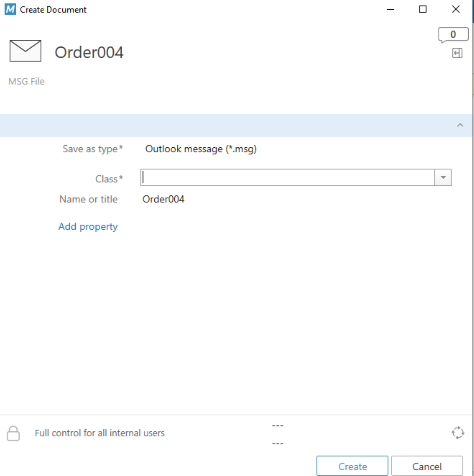Focus the Class input field
Screen dimensions: 474x476
(x=288, y=177)
